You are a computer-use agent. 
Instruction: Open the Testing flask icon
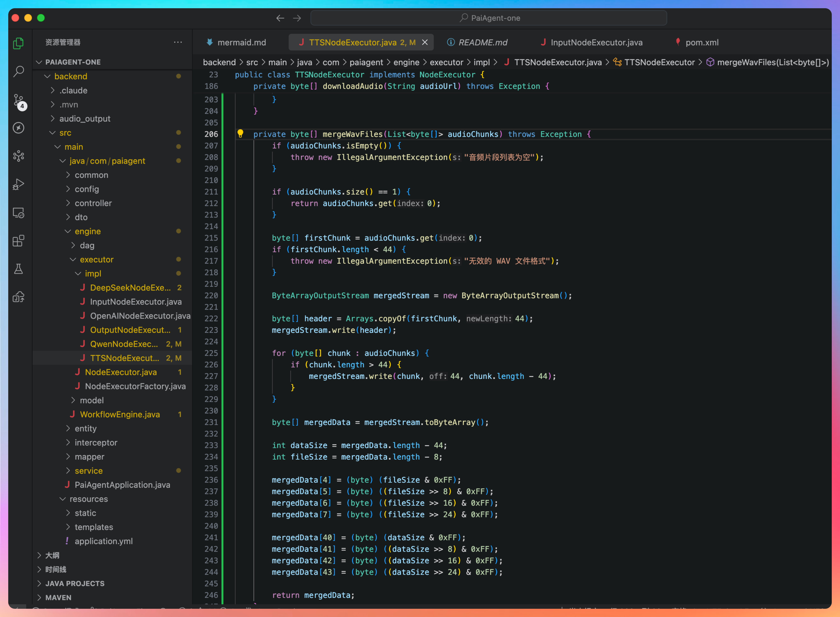tap(18, 269)
